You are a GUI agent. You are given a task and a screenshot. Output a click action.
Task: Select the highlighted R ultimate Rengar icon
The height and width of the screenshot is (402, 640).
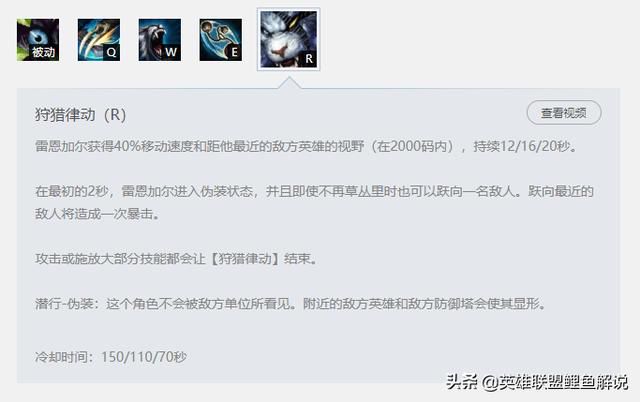tap(289, 40)
